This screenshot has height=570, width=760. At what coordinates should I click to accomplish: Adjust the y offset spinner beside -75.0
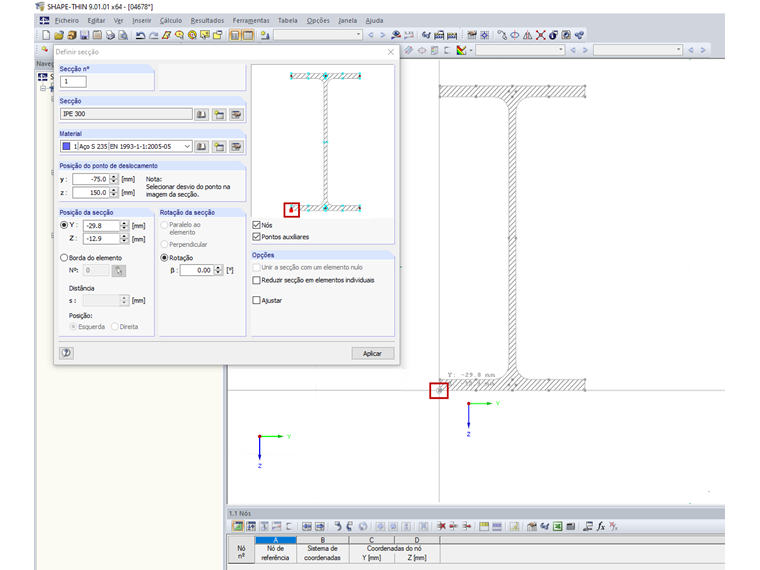click(x=114, y=179)
